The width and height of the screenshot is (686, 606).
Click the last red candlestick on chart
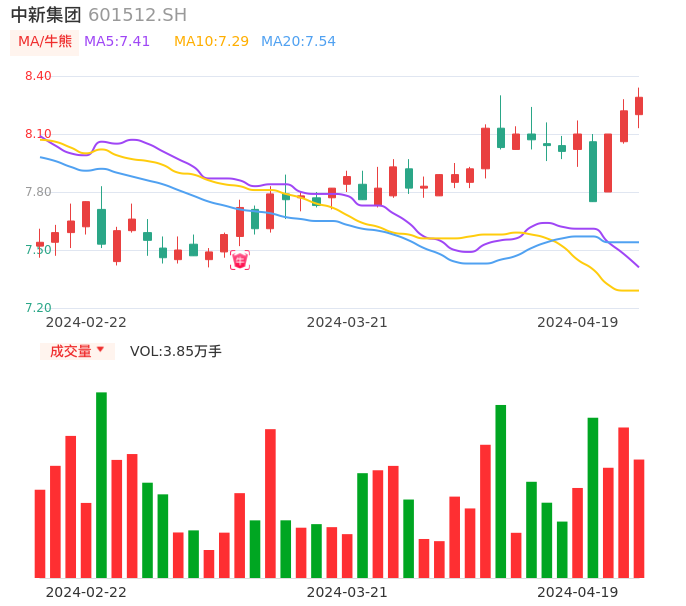[639, 105]
